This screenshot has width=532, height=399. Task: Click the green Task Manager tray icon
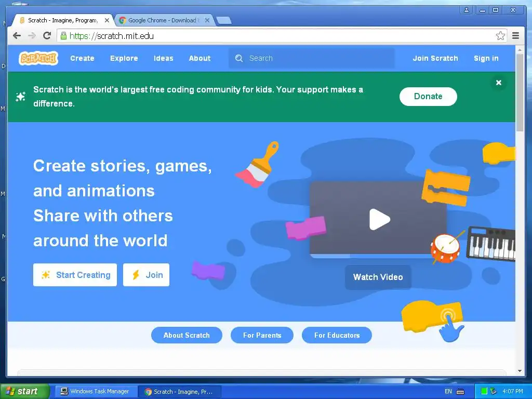coord(484,391)
